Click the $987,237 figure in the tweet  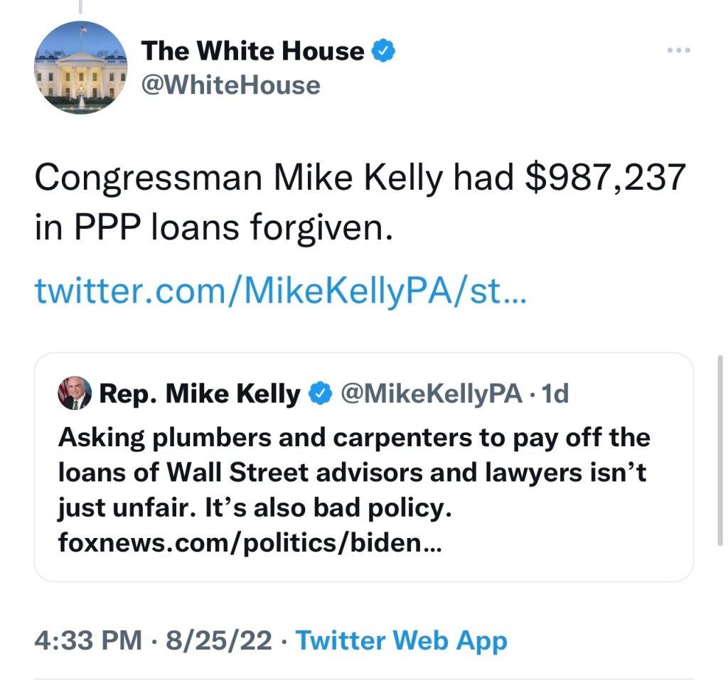[x=606, y=178]
